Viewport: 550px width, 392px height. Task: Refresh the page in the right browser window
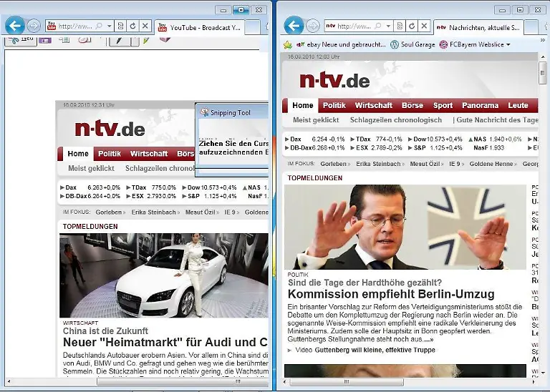click(x=412, y=26)
